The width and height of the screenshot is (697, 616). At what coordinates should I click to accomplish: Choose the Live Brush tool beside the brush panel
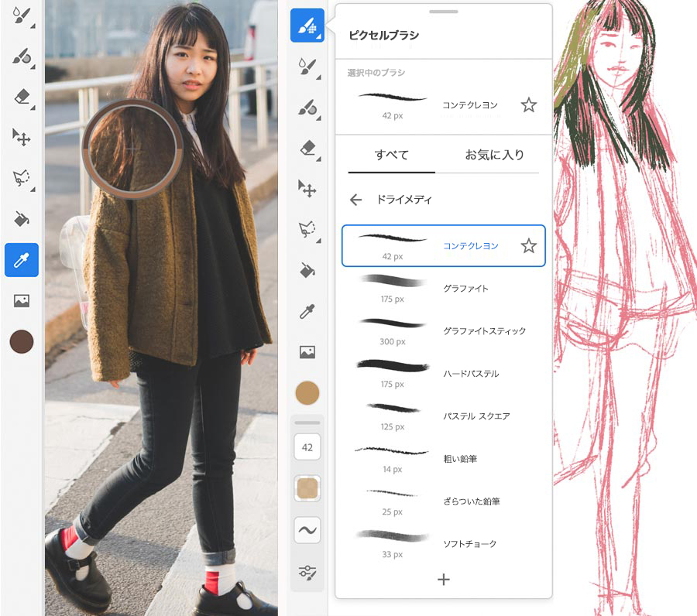[307, 67]
